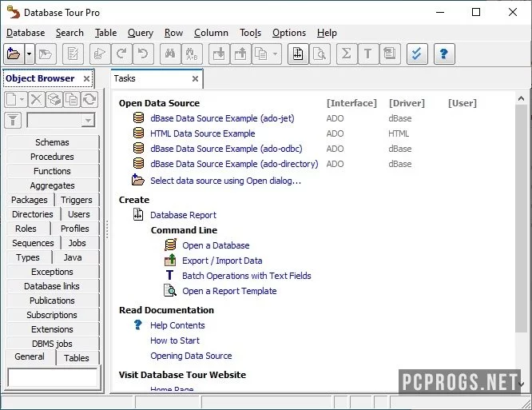Open the Query menu
The image size is (532, 410).
[x=141, y=33]
